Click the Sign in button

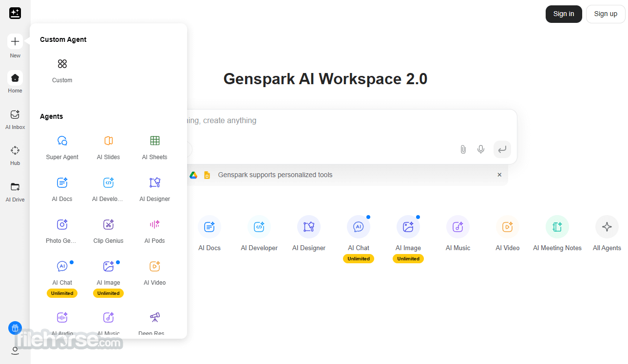point(564,14)
